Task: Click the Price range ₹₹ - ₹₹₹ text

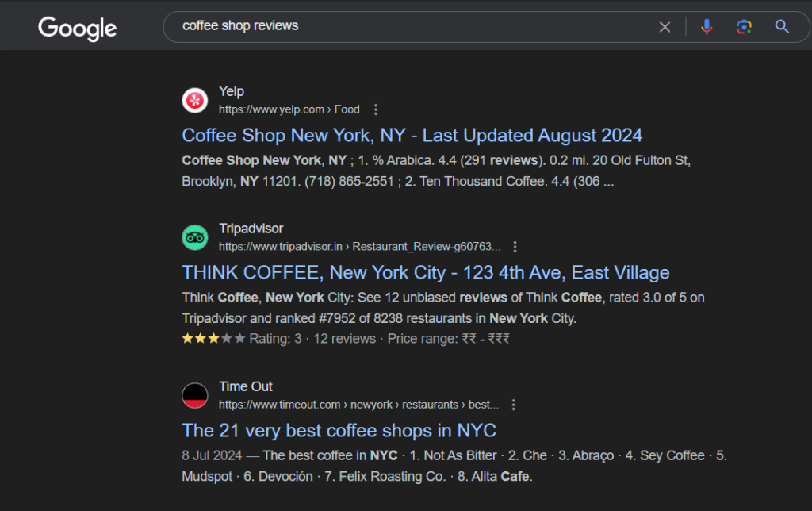Action: [449, 339]
